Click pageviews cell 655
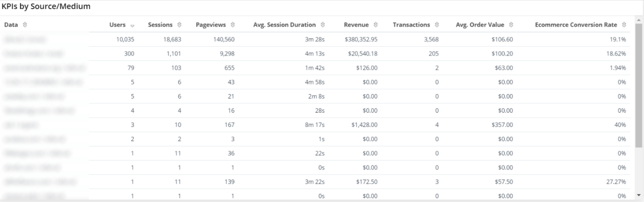 coord(229,68)
